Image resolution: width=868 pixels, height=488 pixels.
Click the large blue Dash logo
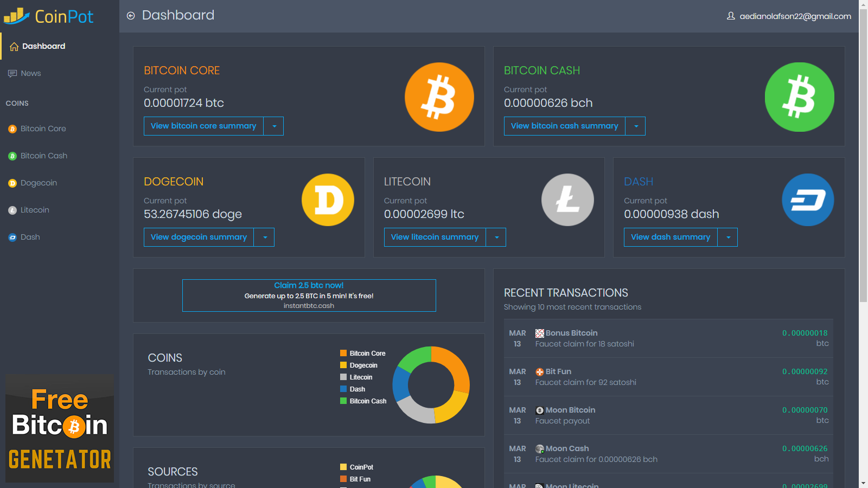[808, 200]
